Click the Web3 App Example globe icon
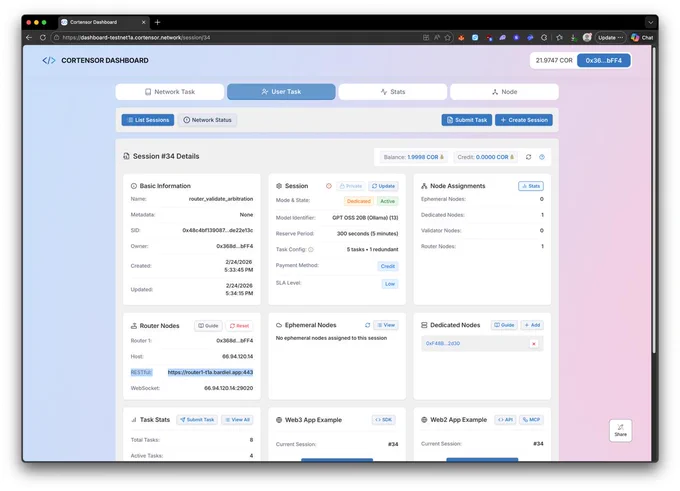This screenshot has height=491, width=680. click(x=279, y=420)
